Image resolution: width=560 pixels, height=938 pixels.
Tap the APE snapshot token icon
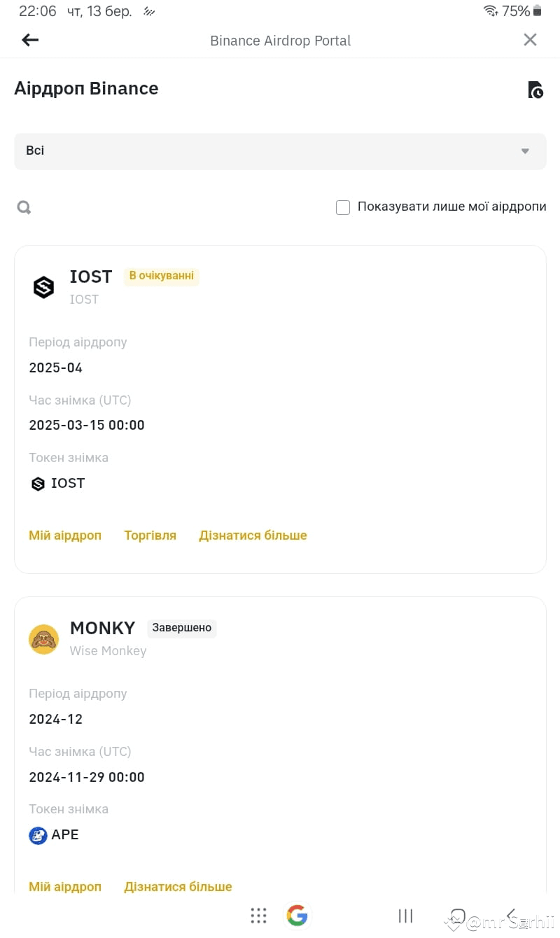click(x=38, y=834)
